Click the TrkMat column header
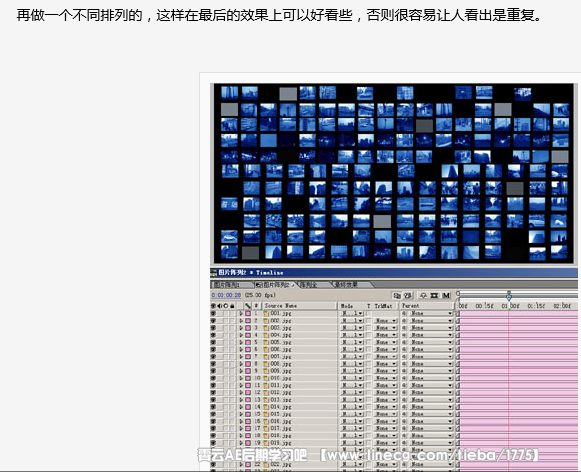Image resolution: width=581 pixels, height=472 pixels. (x=383, y=306)
